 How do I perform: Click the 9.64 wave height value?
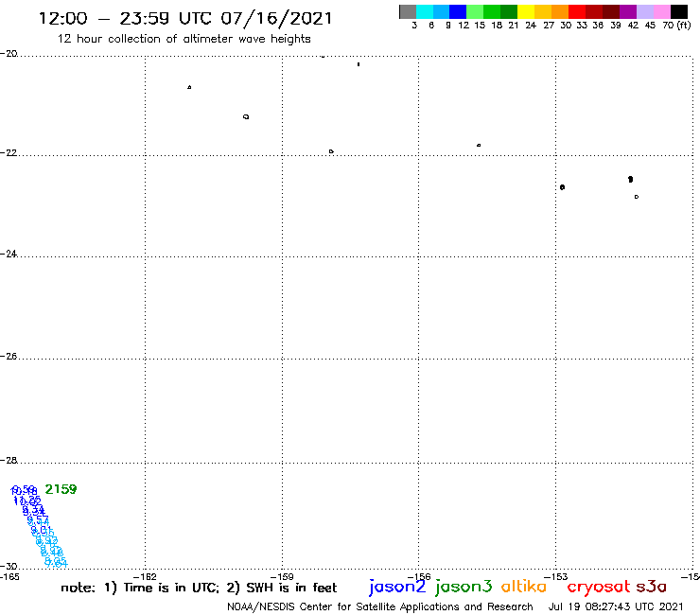click(x=56, y=562)
